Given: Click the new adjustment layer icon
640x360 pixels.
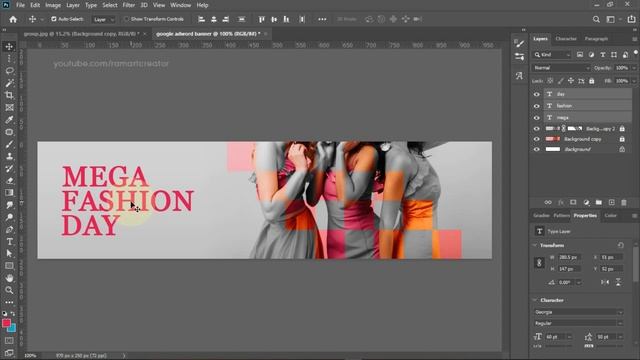Looking at the screenshot, I should tap(586, 202).
